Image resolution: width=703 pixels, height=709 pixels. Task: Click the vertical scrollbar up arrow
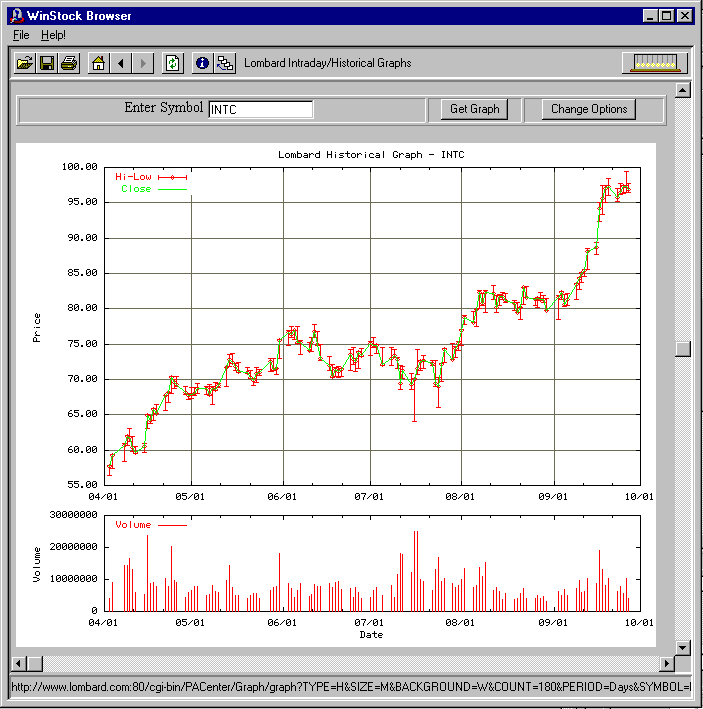pyautogui.click(x=683, y=91)
